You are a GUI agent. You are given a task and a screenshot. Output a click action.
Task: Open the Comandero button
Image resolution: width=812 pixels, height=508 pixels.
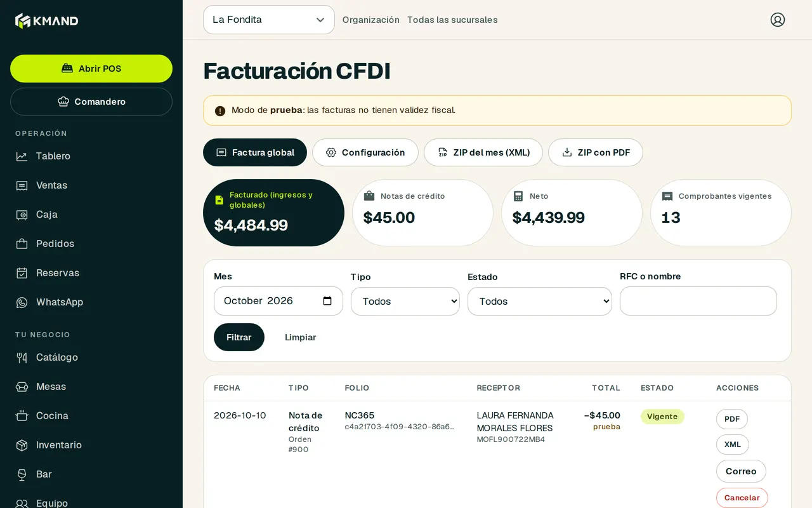coord(91,102)
